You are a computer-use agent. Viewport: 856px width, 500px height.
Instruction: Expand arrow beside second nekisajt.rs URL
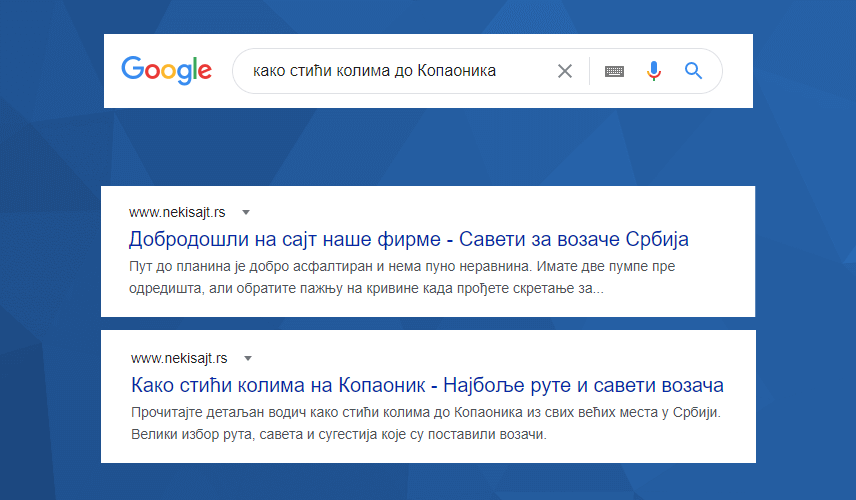(248, 358)
